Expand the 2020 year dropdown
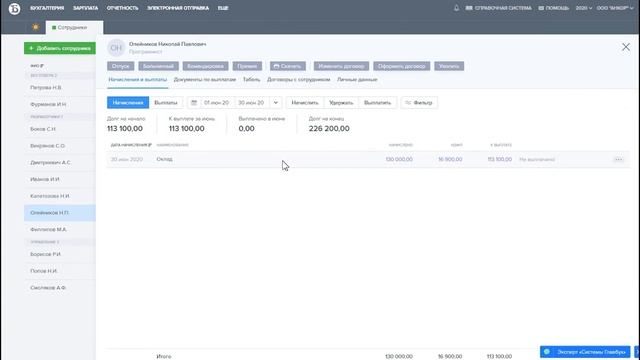The width and height of the screenshot is (640, 360). coord(584,8)
